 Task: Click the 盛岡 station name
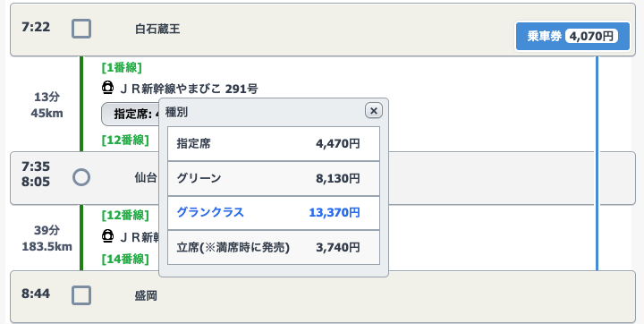146,295
